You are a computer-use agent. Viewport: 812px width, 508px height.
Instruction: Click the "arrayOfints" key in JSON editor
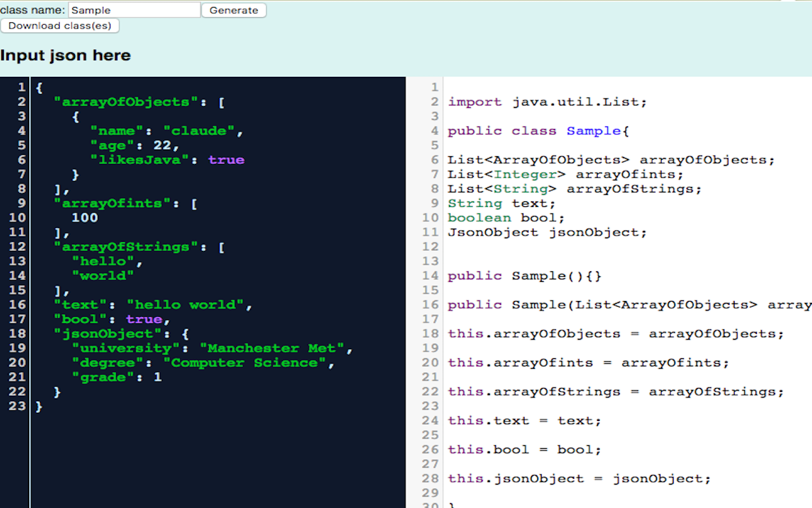click(x=113, y=203)
